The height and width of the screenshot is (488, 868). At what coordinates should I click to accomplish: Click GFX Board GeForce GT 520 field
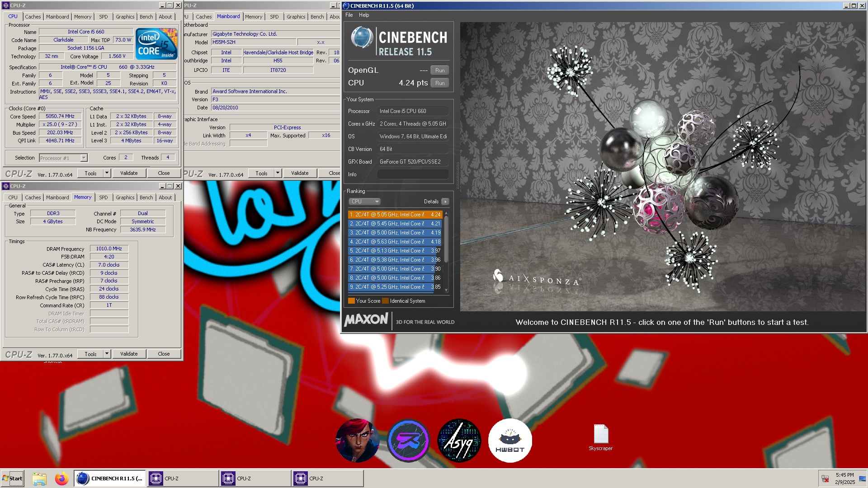413,162
